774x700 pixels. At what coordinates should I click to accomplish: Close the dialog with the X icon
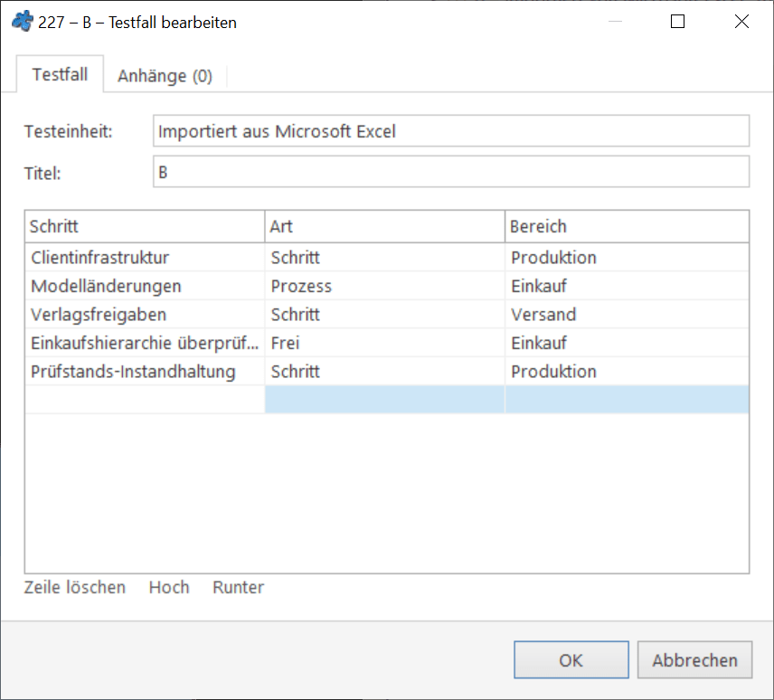741,22
